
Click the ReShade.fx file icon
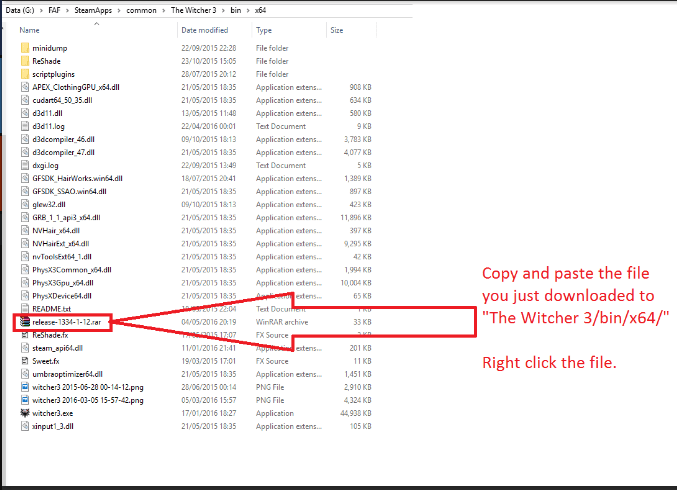[x=25, y=335]
